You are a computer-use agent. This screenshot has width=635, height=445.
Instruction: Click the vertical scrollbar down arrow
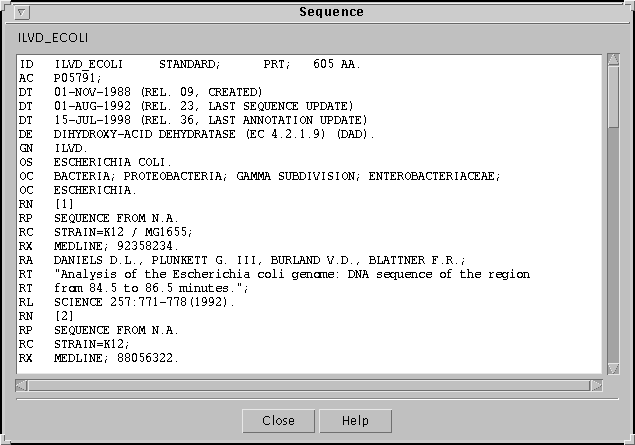tap(613, 368)
